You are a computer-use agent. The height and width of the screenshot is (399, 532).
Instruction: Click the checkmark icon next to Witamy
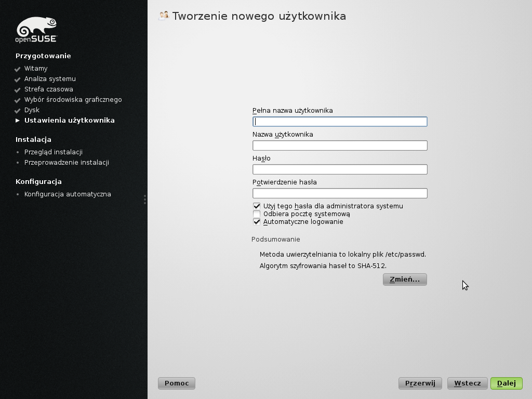point(18,69)
